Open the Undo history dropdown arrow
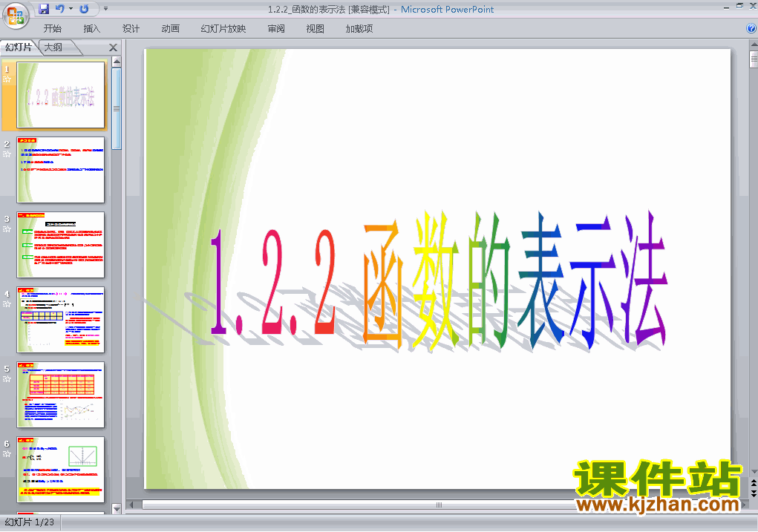 pos(71,9)
